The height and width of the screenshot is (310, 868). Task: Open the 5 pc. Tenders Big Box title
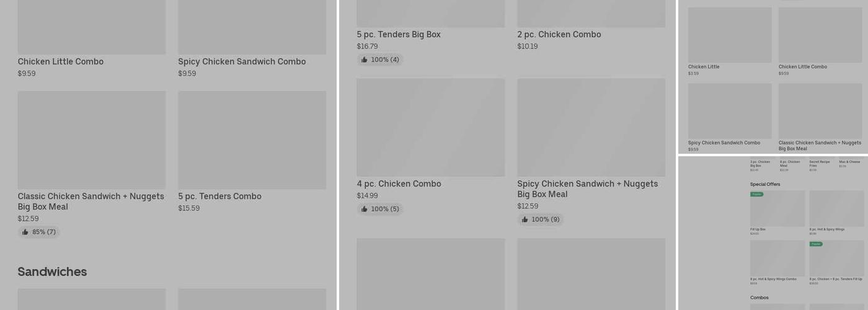(x=399, y=35)
